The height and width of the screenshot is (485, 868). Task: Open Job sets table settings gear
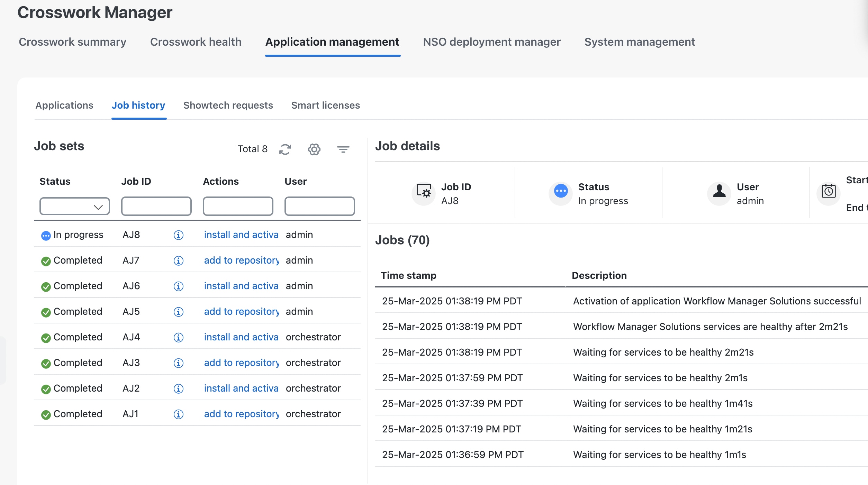click(314, 149)
